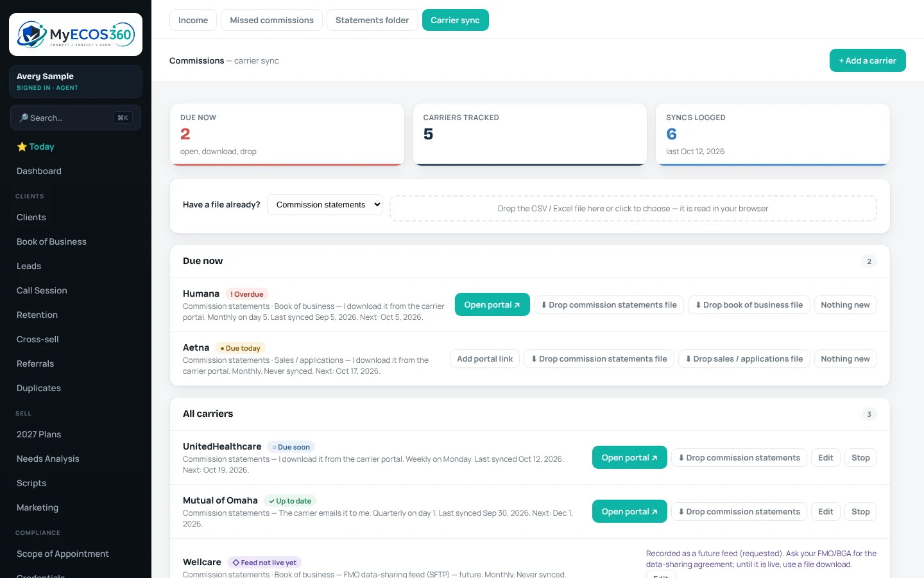Open Book of Business page
Viewport: 924px width, 578px height.
click(x=76, y=241)
